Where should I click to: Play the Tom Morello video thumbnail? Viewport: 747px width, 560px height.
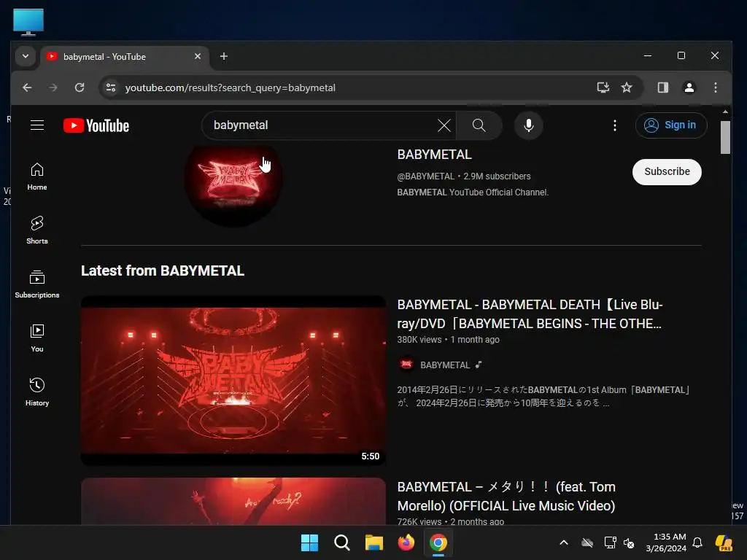tap(233, 501)
